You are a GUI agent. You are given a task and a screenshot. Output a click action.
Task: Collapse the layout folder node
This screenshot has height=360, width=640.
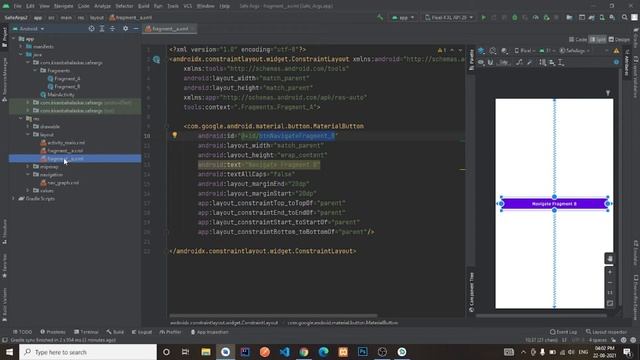(x=28, y=134)
